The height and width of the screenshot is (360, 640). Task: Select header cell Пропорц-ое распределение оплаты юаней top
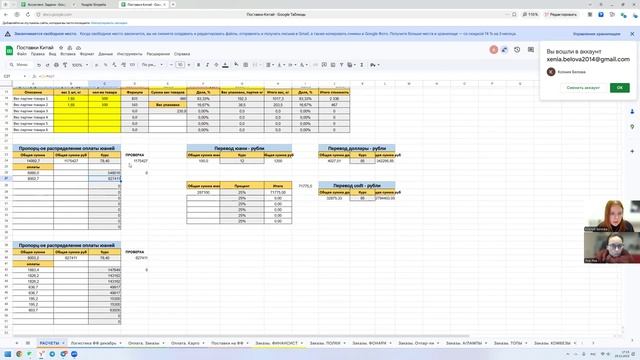pos(67,148)
